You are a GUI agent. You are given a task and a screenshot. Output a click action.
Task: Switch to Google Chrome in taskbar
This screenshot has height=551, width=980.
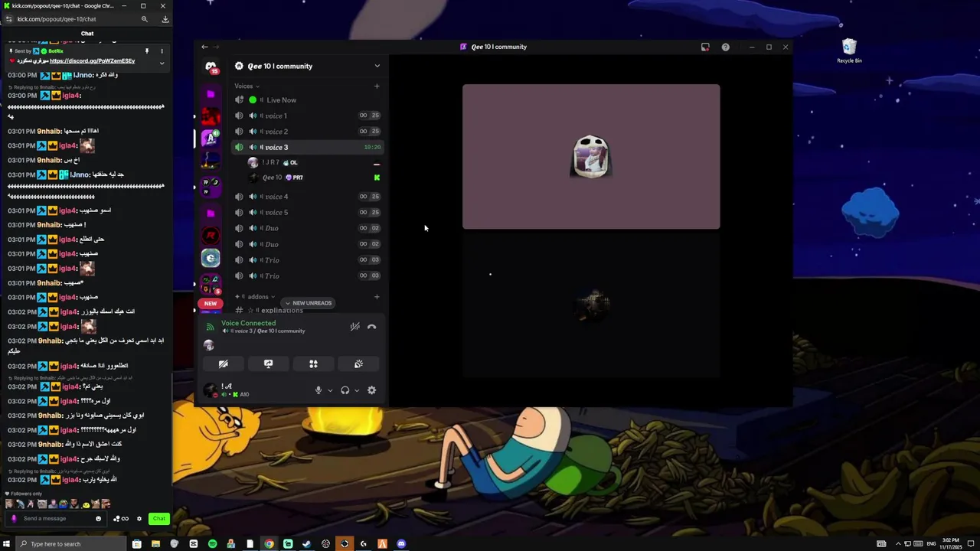[269, 544]
